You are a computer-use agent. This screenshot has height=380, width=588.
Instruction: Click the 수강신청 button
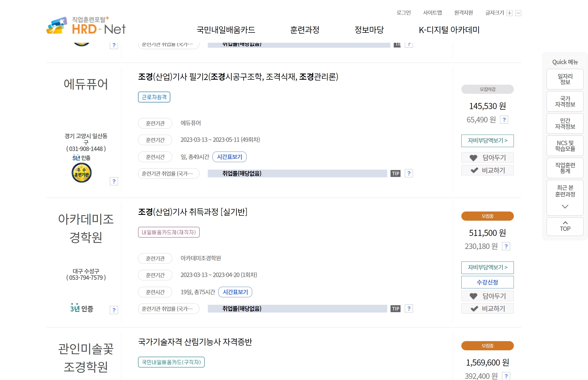point(487,282)
